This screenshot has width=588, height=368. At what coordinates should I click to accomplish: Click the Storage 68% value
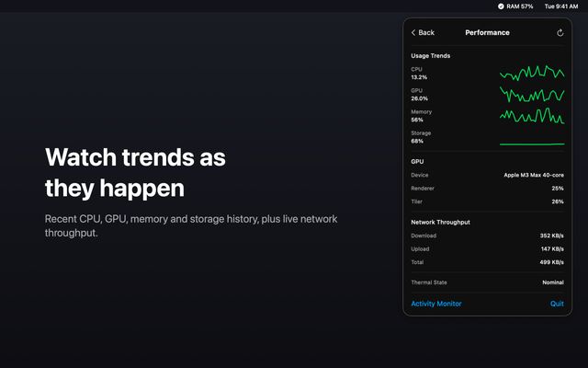[x=417, y=141]
